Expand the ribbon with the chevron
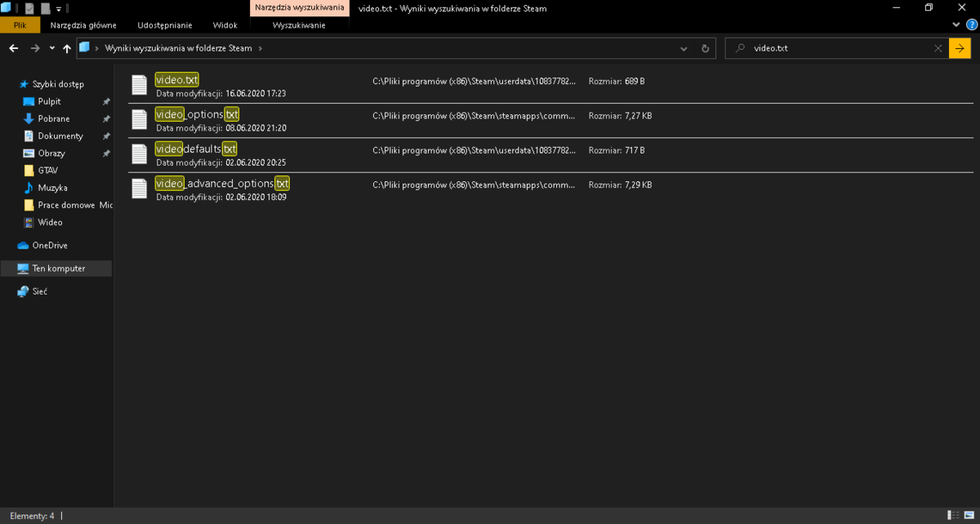980x524 pixels. [955, 25]
